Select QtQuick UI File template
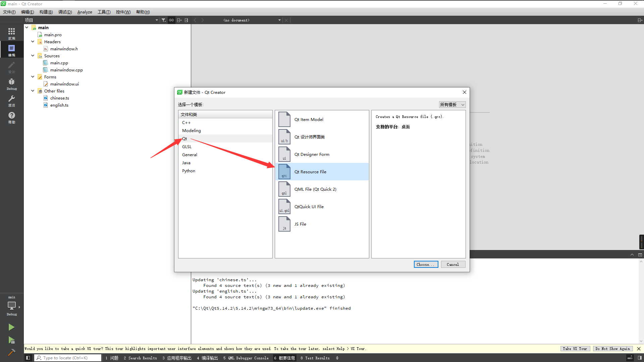The image size is (644, 362). pyautogui.click(x=322, y=206)
